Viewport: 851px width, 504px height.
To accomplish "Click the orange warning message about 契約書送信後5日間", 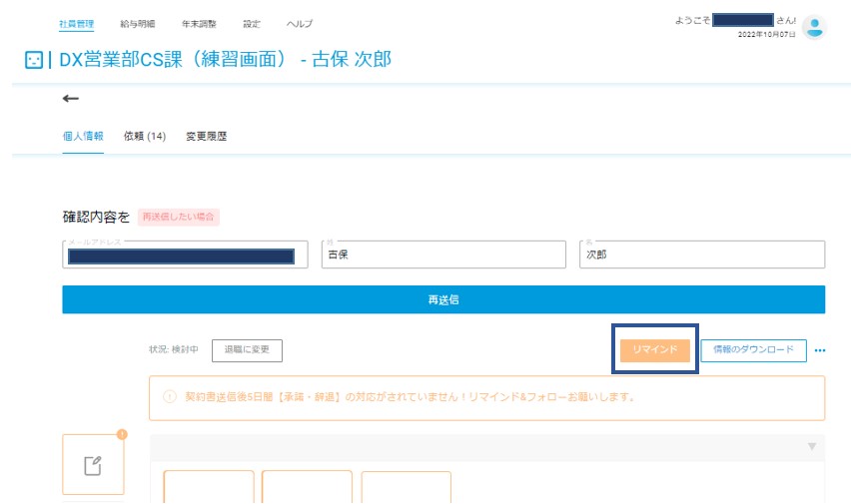I will [x=411, y=397].
